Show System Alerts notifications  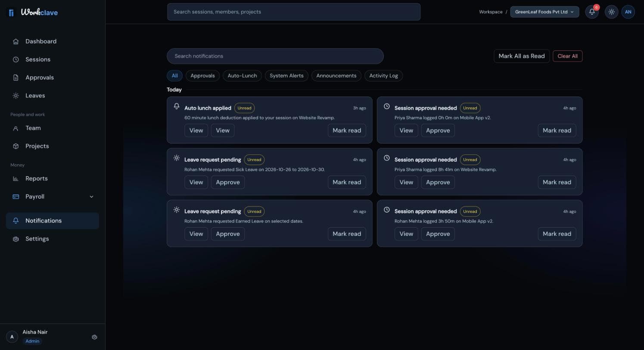286,76
